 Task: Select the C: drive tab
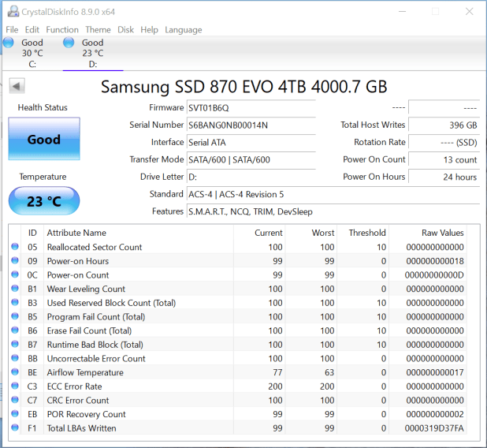32,53
